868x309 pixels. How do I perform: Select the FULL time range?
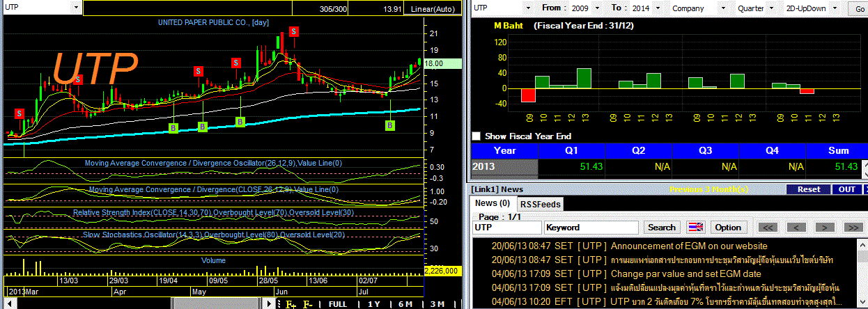pyautogui.click(x=338, y=304)
